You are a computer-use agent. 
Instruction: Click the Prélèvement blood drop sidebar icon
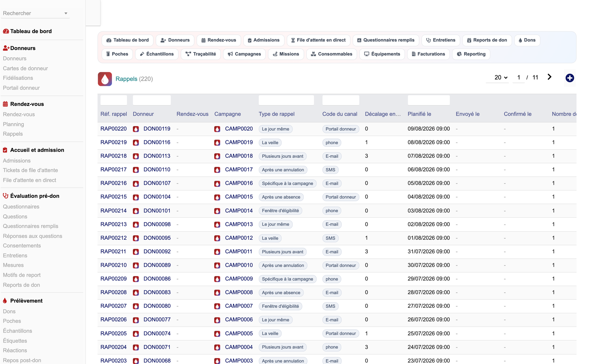(5, 301)
